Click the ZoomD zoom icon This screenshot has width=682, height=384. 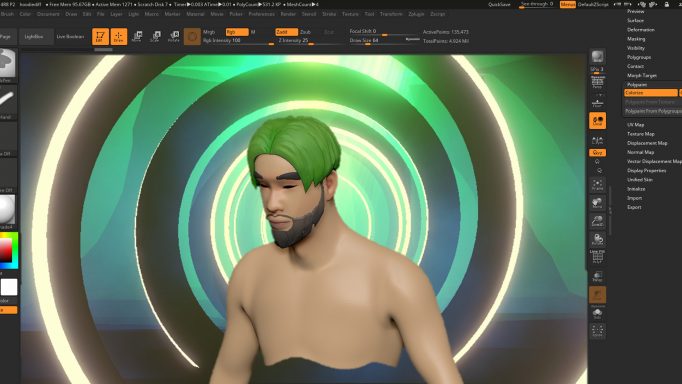(x=598, y=221)
